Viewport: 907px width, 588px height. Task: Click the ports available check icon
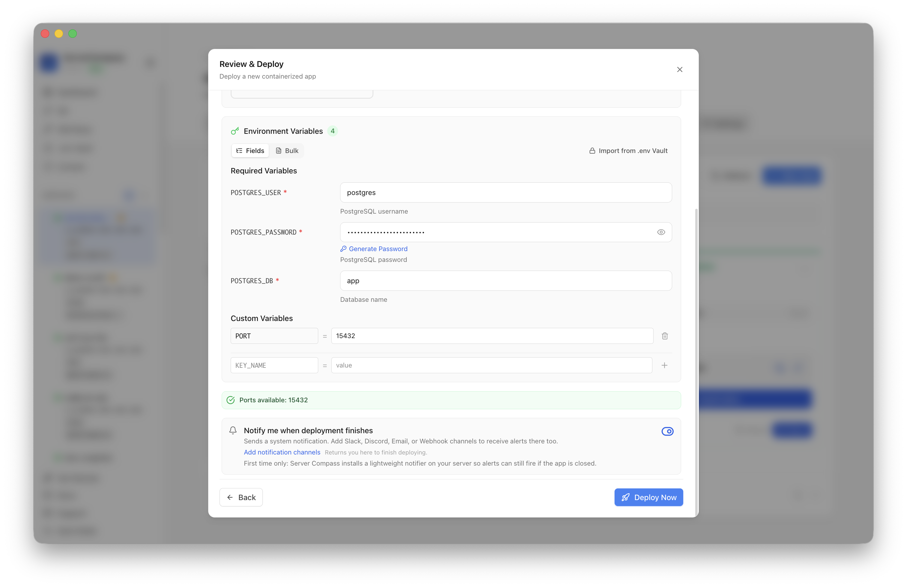tap(231, 400)
